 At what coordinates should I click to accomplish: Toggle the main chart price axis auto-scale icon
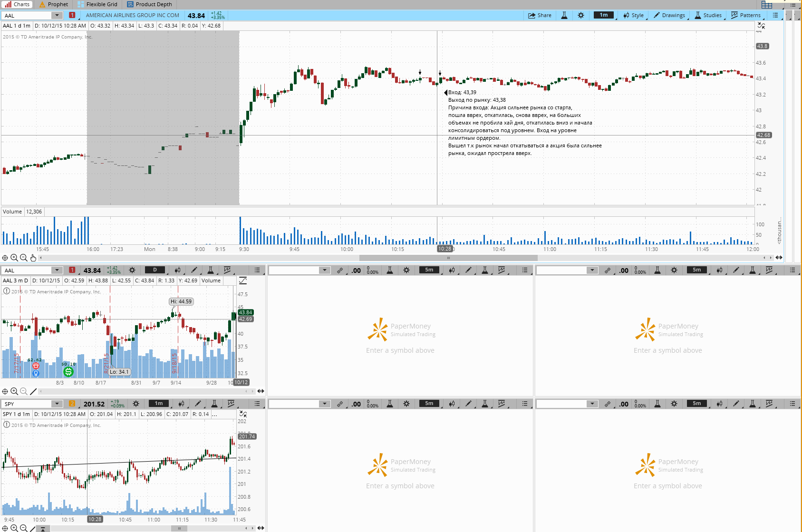pyautogui.click(x=762, y=26)
